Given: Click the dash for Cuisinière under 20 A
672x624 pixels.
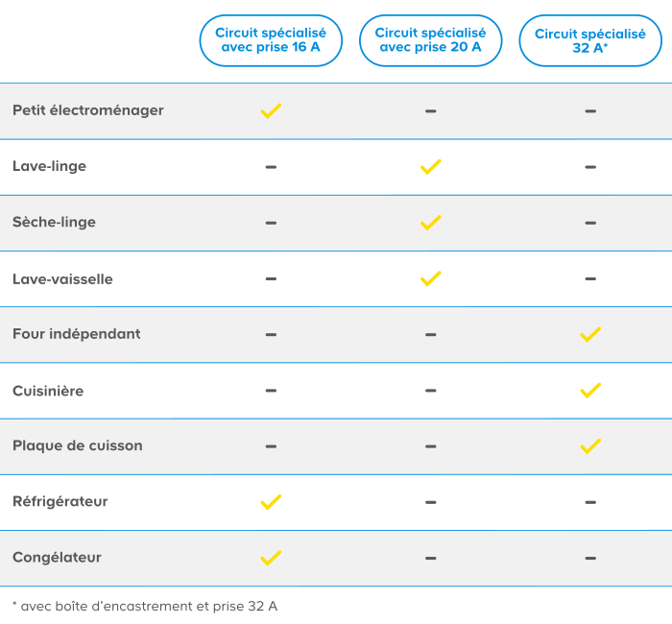Looking at the screenshot, I should [x=431, y=391].
